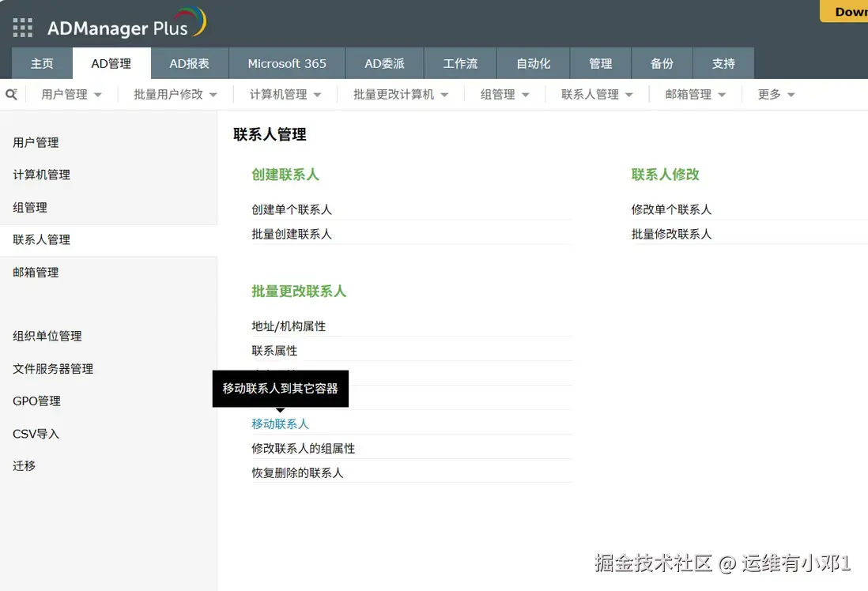Expand the 邮箱管理 dropdown
The width and height of the screenshot is (868, 591).
(693, 94)
